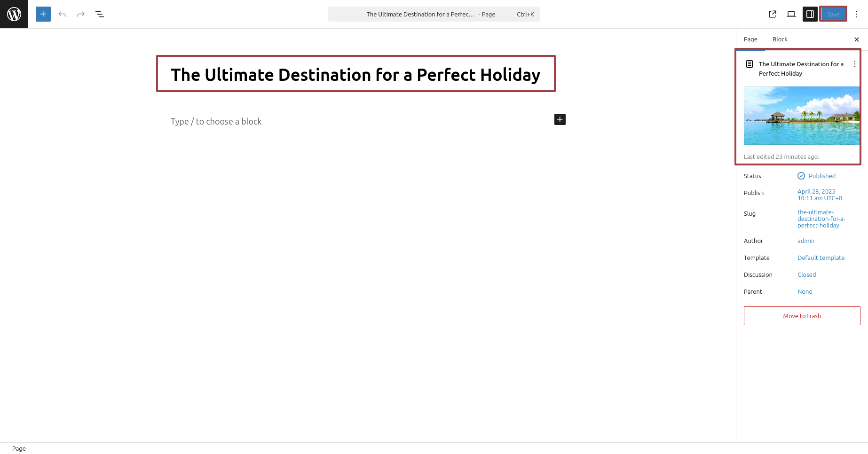Viewport: 868px width, 454px height.
Task: Click the View Page external link icon
Action: coord(773,14)
